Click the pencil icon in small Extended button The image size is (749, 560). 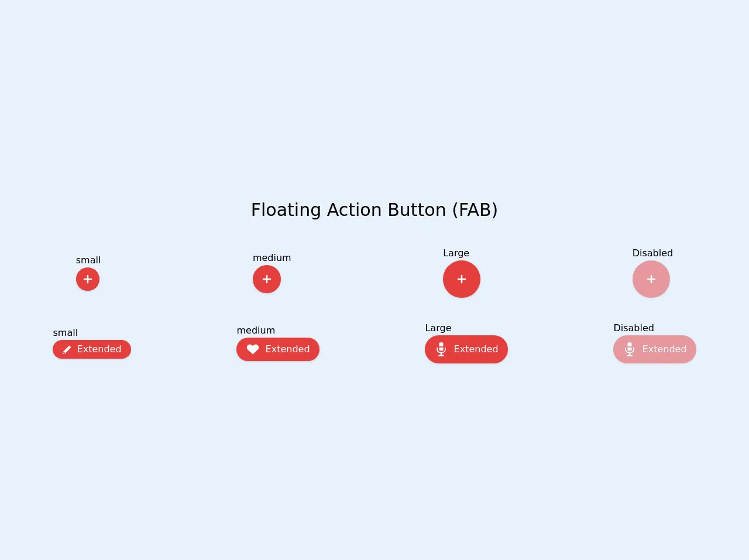67,349
